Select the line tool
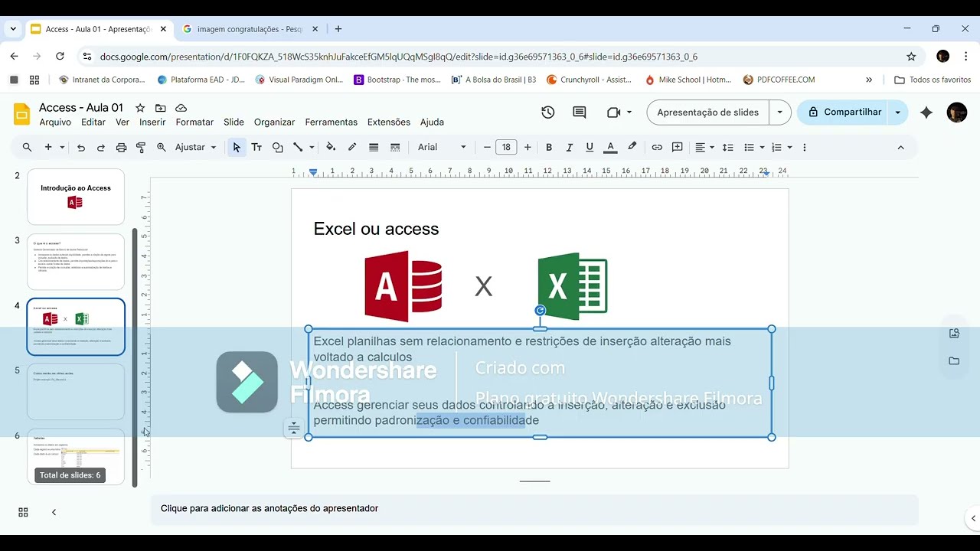 click(x=298, y=147)
